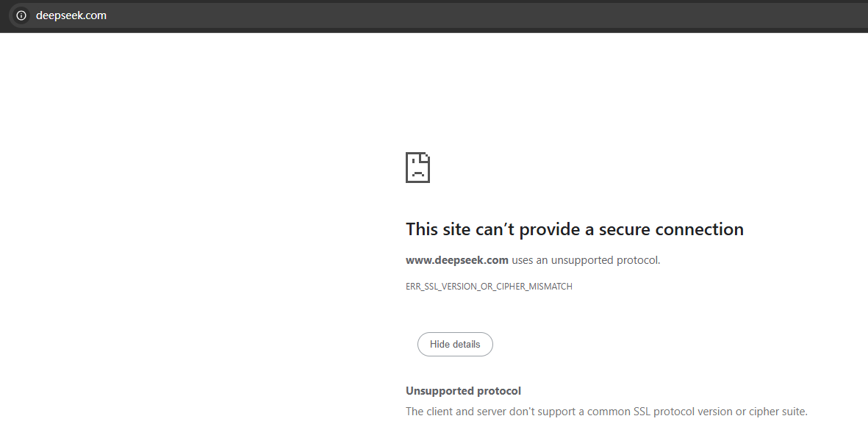Click the sad page error icon
Screen dimensions: 868x427
pyautogui.click(x=418, y=168)
